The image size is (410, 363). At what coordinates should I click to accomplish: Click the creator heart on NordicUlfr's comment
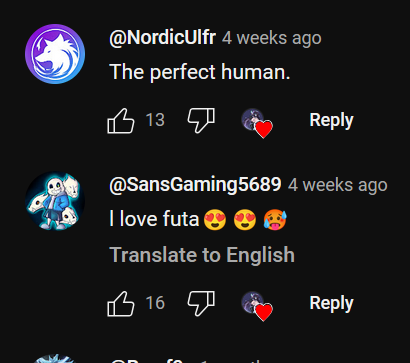pyautogui.click(x=257, y=123)
